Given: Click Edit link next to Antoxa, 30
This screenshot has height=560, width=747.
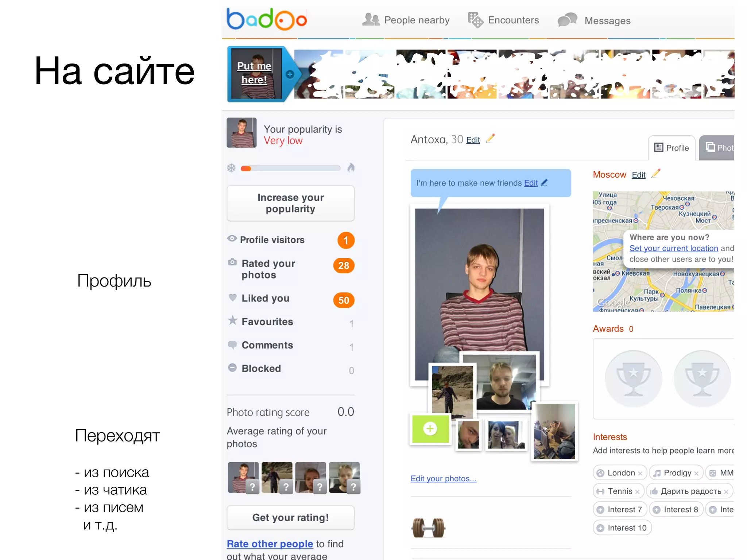Looking at the screenshot, I should coord(473,140).
